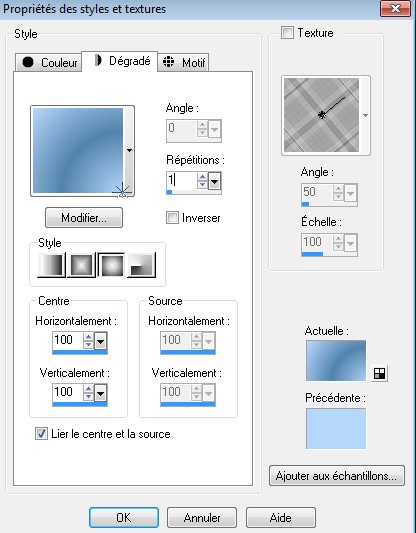Select the rectangular gradient style icon
The image size is (416, 533).
(82, 265)
